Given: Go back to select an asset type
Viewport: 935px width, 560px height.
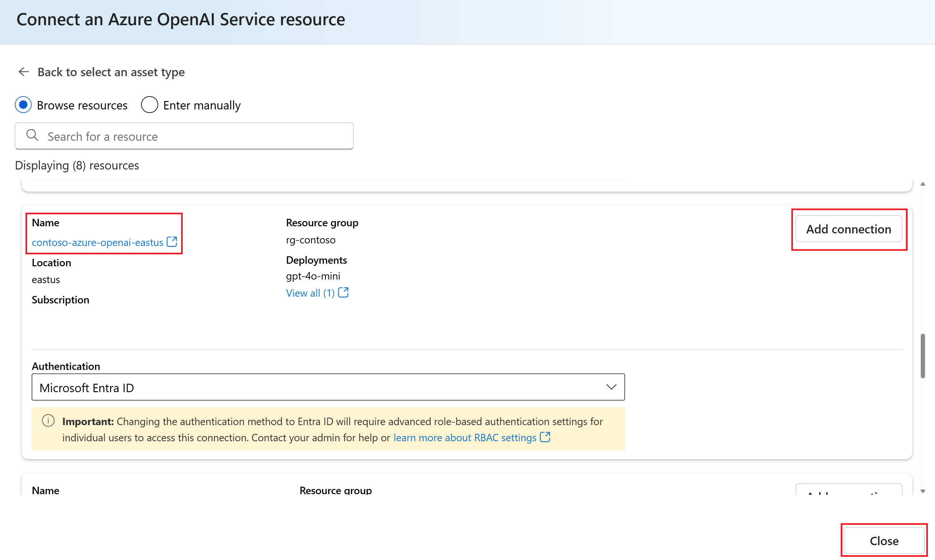Looking at the screenshot, I should (111, 72).
